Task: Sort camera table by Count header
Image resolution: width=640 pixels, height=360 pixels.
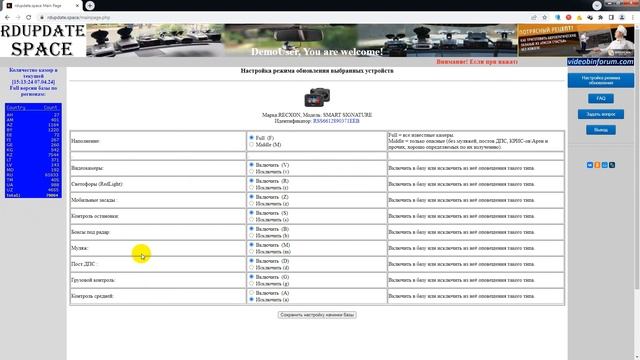Action: coord(51,107)
